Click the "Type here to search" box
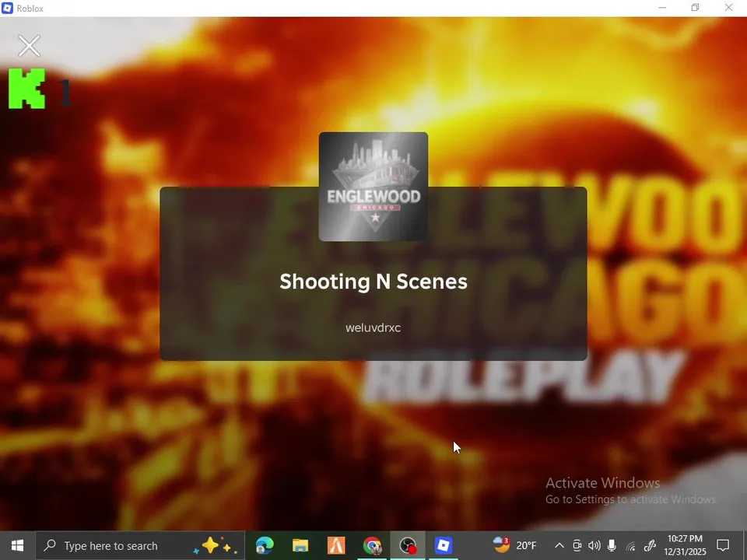The width and height of the screenshot is (747, 560). click(x=140, y=545)
